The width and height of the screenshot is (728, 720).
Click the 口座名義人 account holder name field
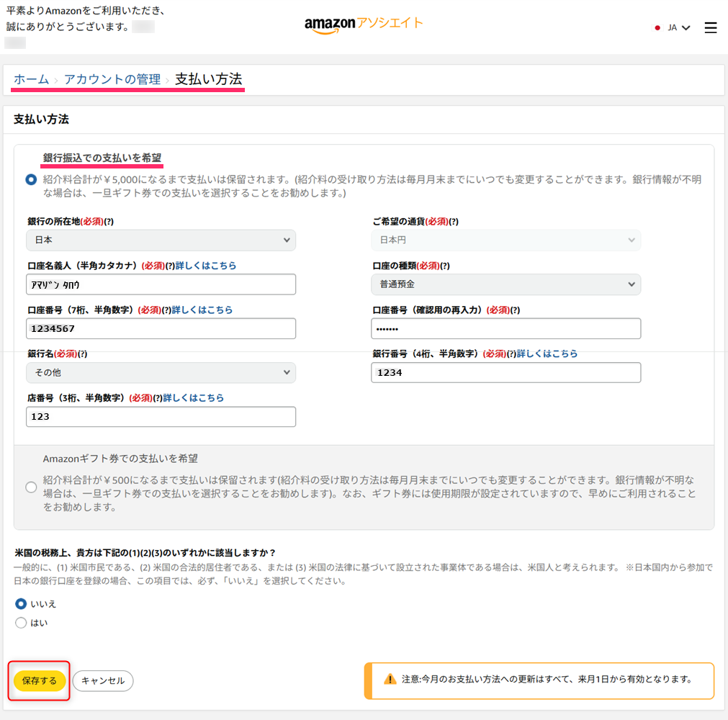[x=161, y=284]
